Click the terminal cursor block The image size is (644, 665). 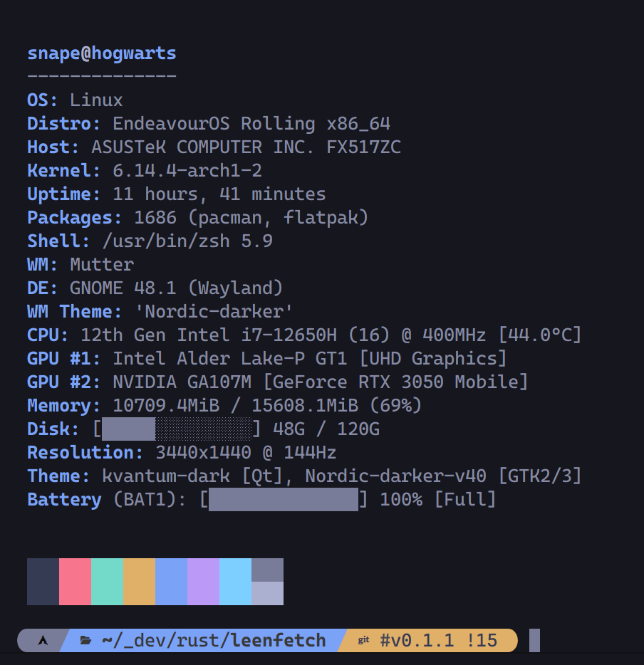click(534, 640)
